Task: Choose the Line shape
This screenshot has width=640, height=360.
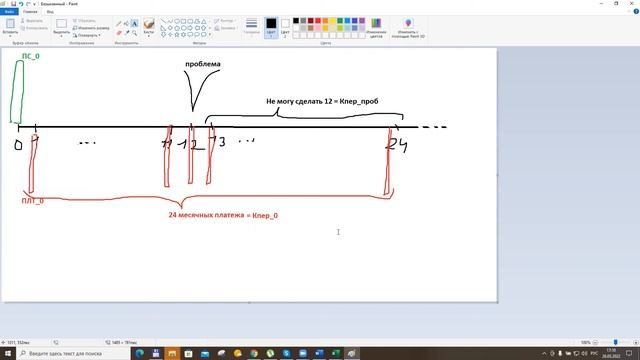Action: click(163, 21)
